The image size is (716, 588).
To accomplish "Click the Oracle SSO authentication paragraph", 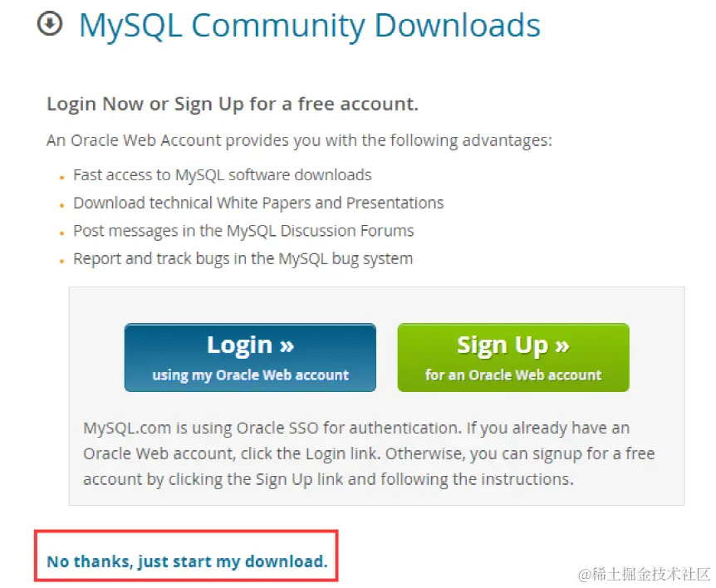I will pyautogui.click(x=369, y=453).
